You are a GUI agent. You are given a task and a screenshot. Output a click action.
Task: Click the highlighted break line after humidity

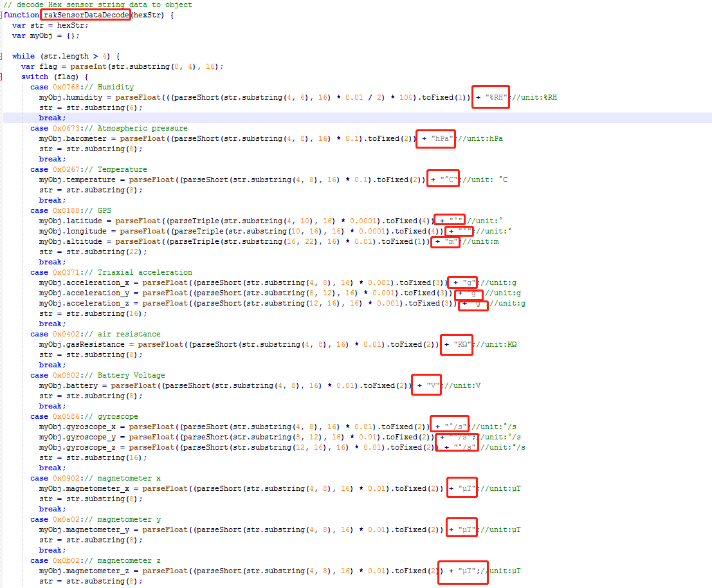click(51, 118)
